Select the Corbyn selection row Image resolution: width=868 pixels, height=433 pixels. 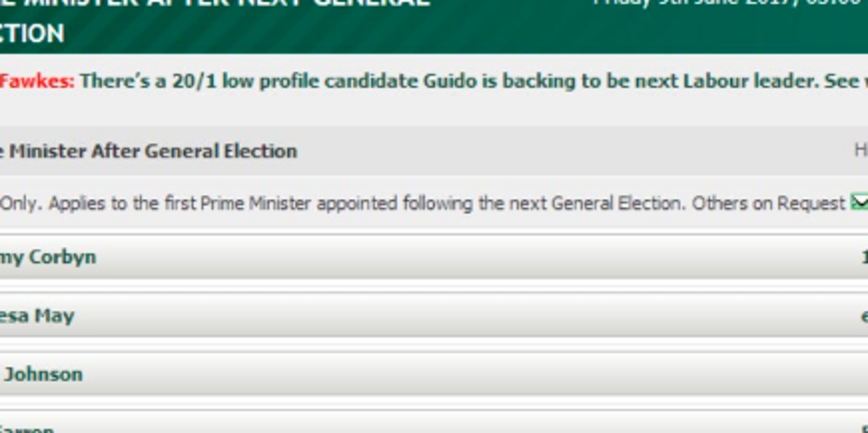point(434,256)
